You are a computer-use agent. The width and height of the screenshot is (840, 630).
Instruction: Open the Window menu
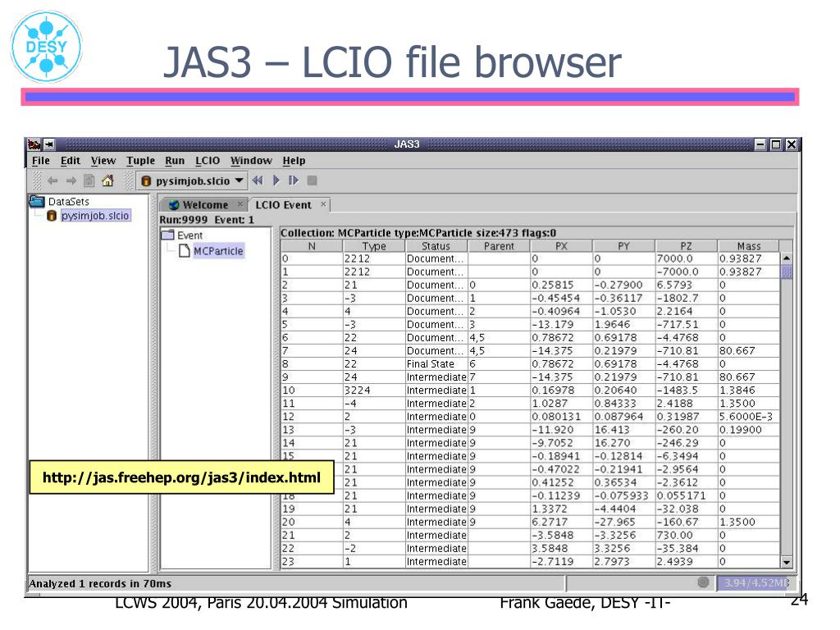(x=251, y=161)
